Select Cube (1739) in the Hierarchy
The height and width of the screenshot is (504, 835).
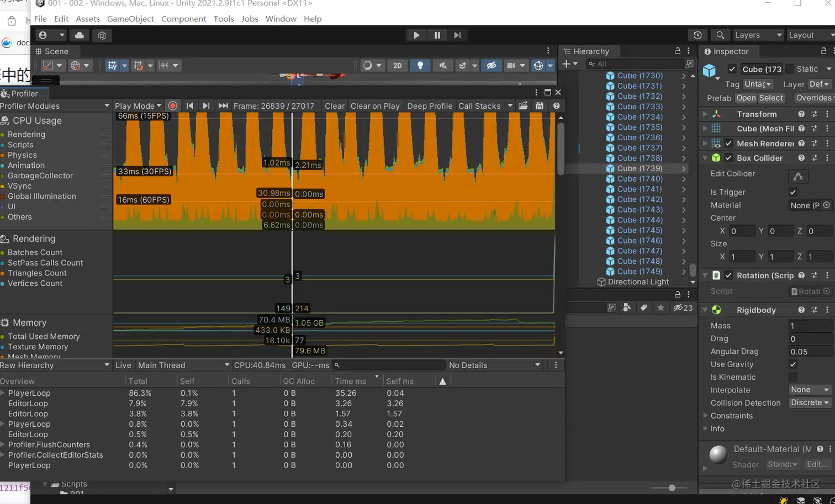pyautogui.click(x=640, y=168)
